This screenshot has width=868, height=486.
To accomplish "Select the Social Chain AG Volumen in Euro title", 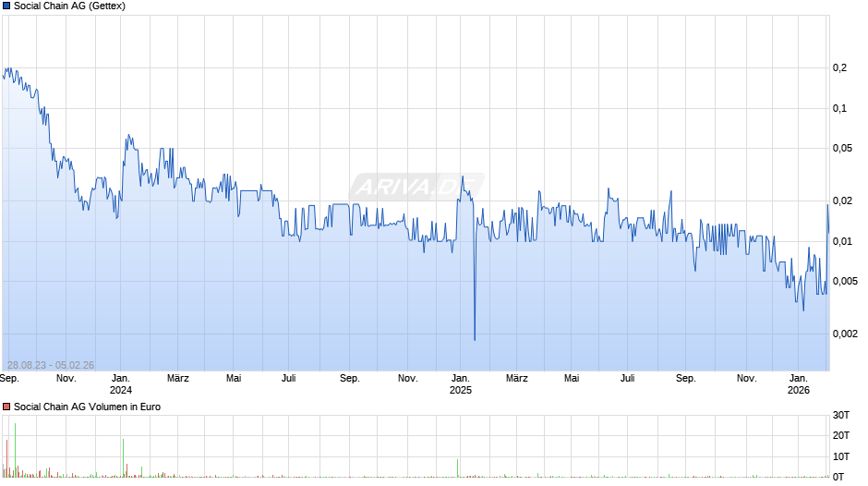I will pos(87,407).
